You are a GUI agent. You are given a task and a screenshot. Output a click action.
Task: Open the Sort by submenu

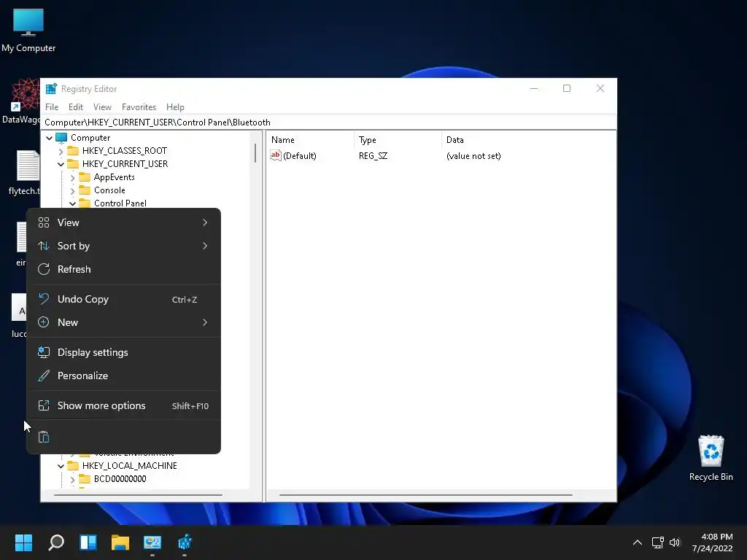tap(124, 246)
